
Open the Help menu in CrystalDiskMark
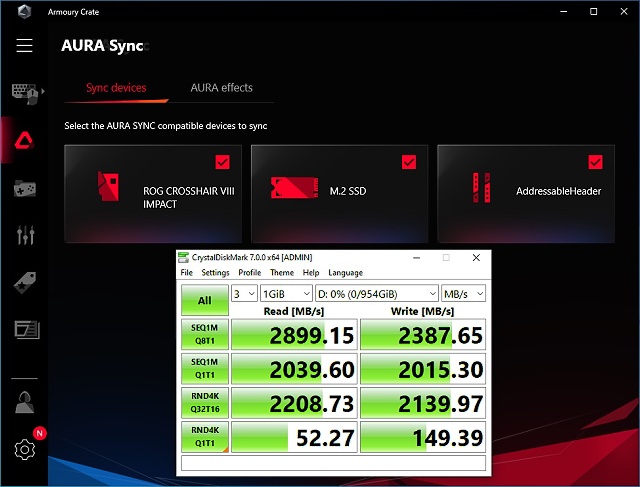[x=311, y=272]
